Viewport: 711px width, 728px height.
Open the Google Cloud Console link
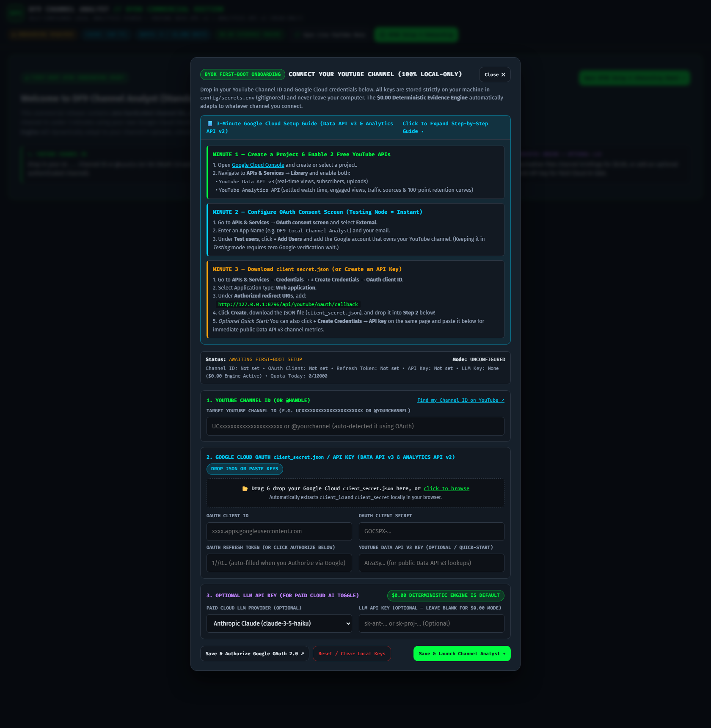coord(258,165)
